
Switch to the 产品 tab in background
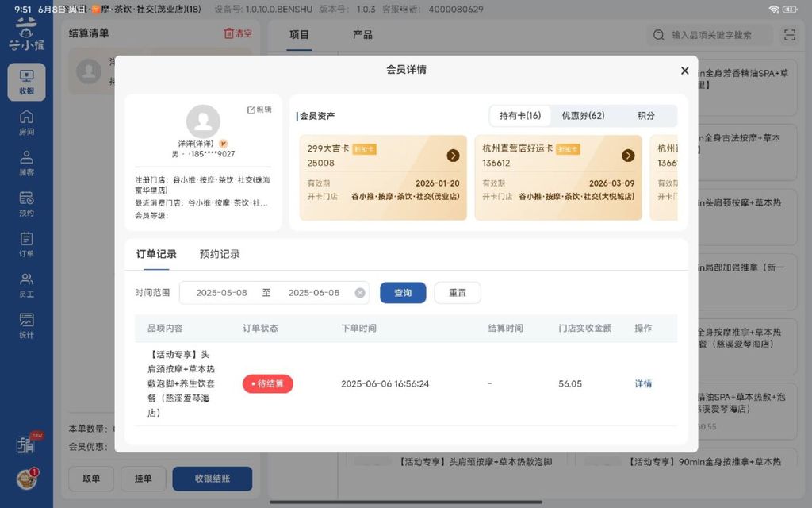tap(362, 35)
